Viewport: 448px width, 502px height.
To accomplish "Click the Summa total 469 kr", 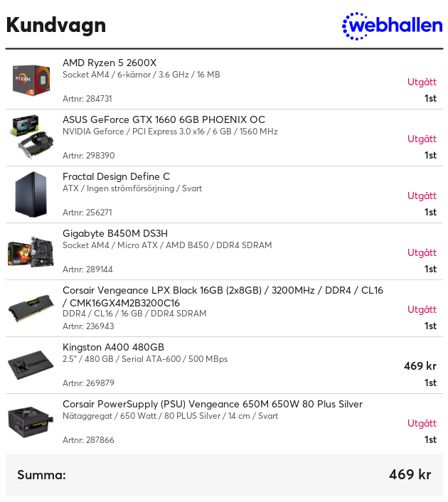I will point(410,474).
